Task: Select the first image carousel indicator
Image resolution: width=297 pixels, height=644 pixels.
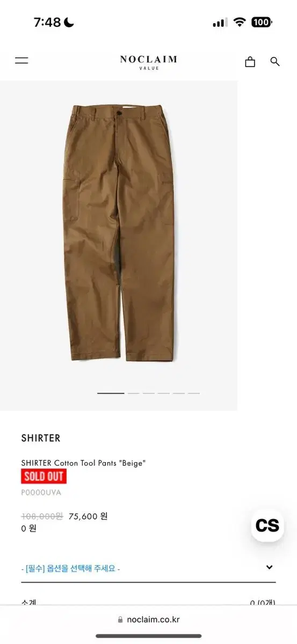Action: click(111, 393)
